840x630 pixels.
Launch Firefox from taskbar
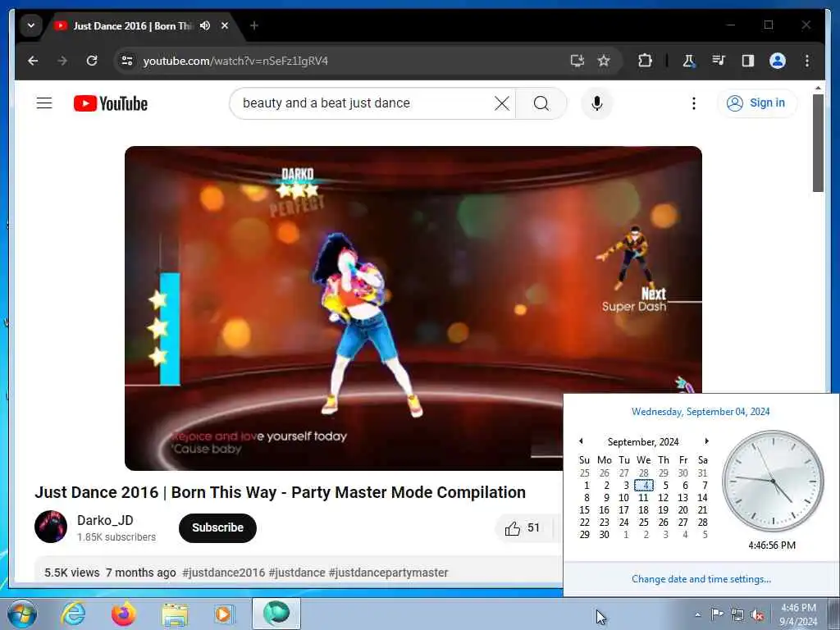point(124,614)
